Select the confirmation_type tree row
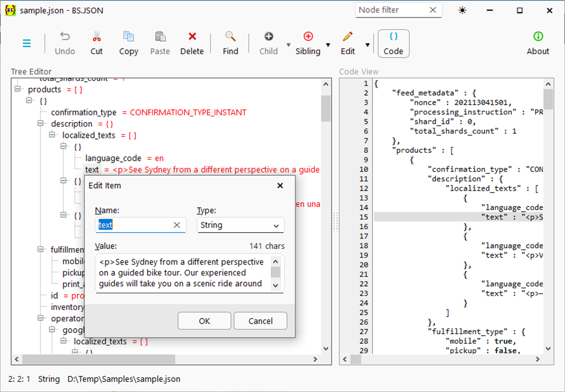Viewport: 565px width, 392px height. [149, 112]
